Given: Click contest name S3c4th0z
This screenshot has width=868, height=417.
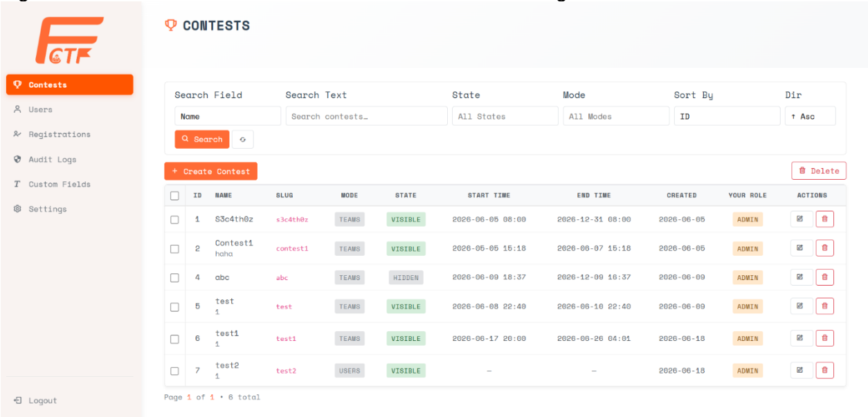Looking at the screenshot, I should (234, 219).
